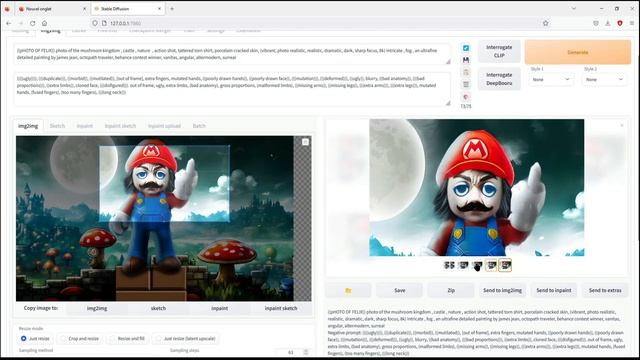Click the Zip button

click(451, 290)
